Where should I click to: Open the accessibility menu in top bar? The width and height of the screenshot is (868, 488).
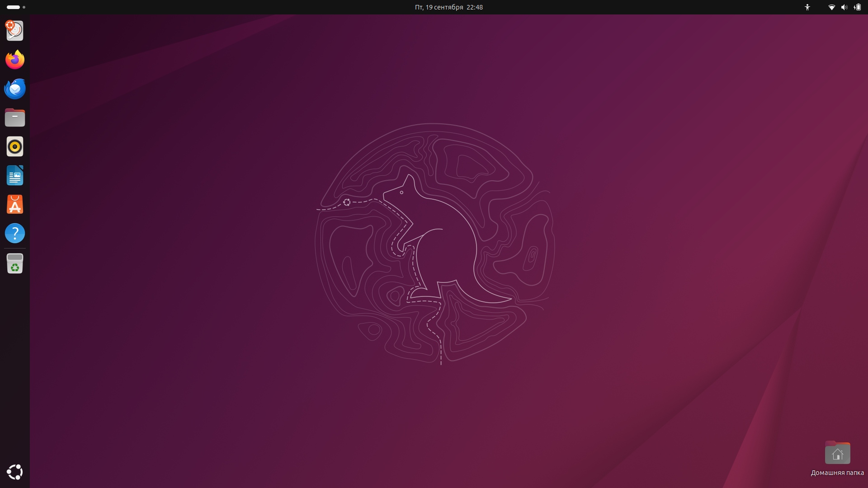point(807,7)
